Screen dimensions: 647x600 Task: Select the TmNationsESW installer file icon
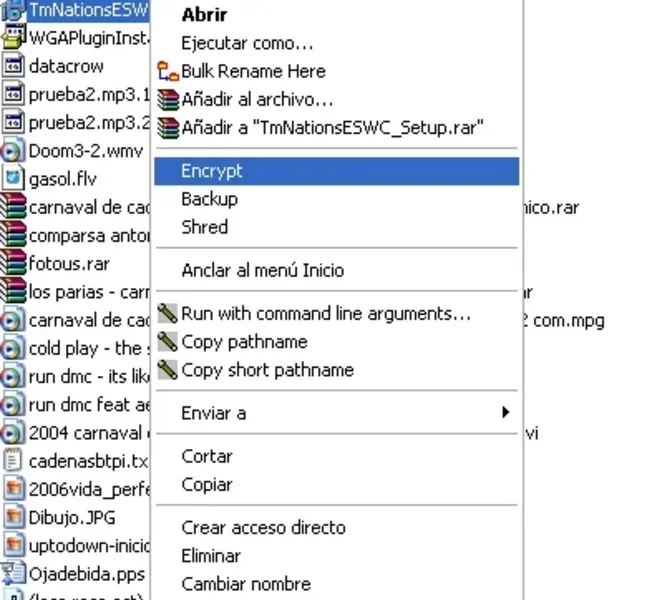pos(12,10)
